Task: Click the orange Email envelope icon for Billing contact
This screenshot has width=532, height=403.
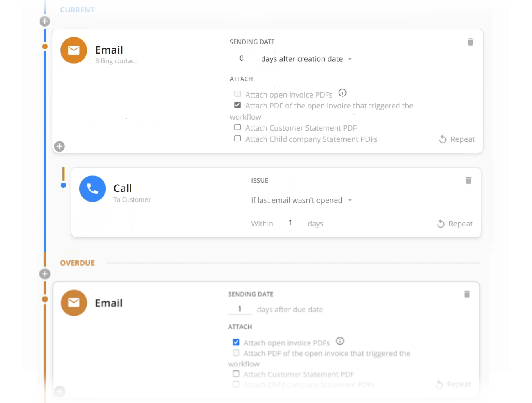Action: click(x=74, y=50)
